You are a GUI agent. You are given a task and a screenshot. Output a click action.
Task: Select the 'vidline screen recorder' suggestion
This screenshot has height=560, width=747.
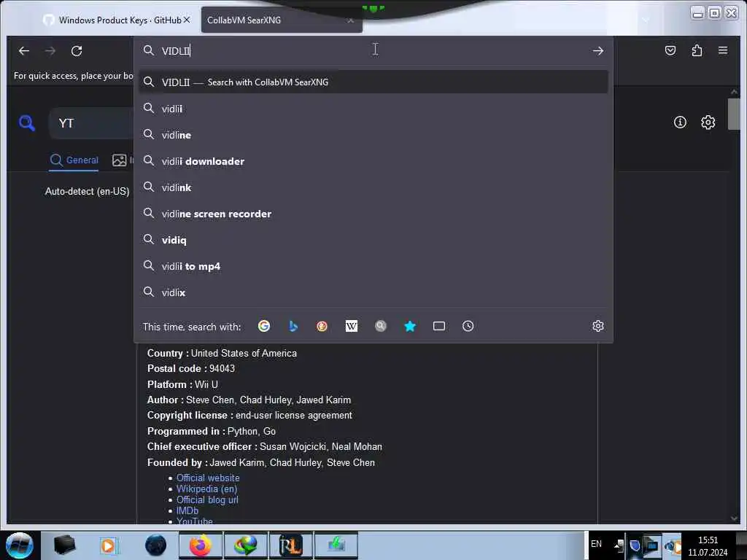coord(373,214)
